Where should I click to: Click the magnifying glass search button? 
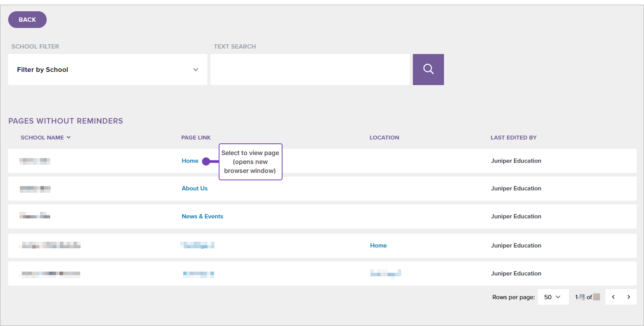click(428, 70)
